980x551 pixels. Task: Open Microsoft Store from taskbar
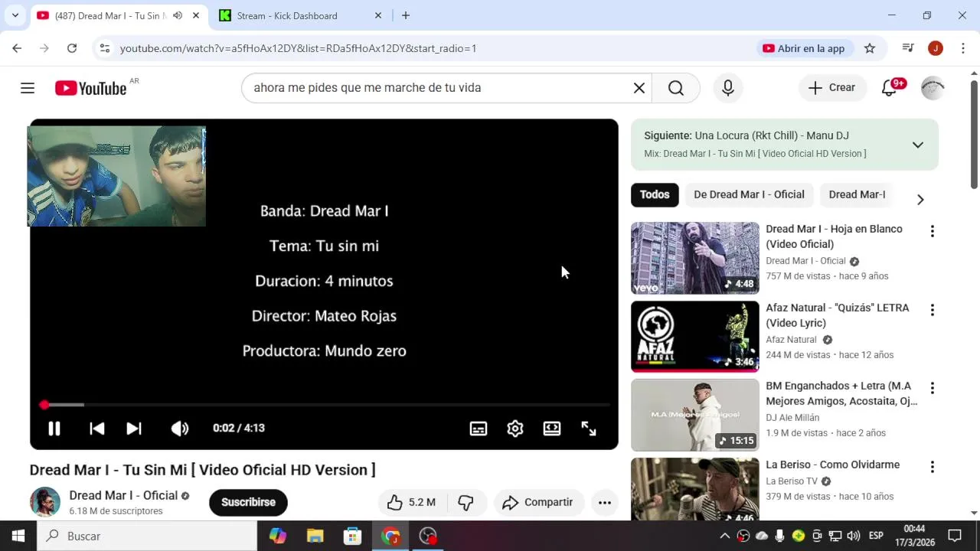coord(352,536)
